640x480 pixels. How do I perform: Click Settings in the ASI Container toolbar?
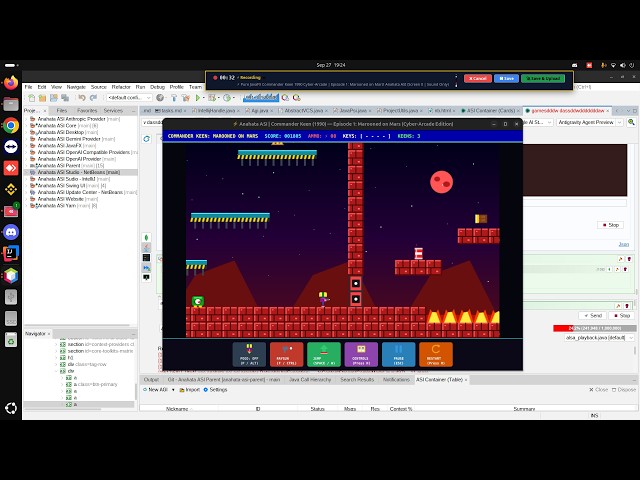(x=215, y=390)
